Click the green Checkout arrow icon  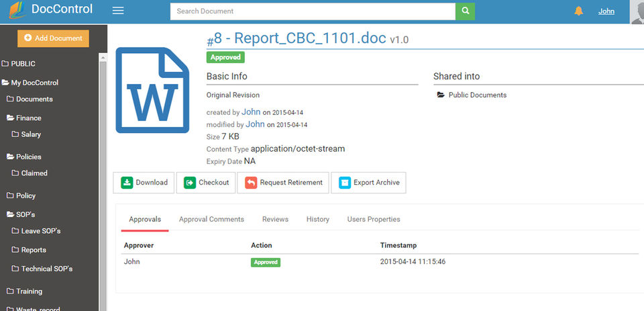190,183
